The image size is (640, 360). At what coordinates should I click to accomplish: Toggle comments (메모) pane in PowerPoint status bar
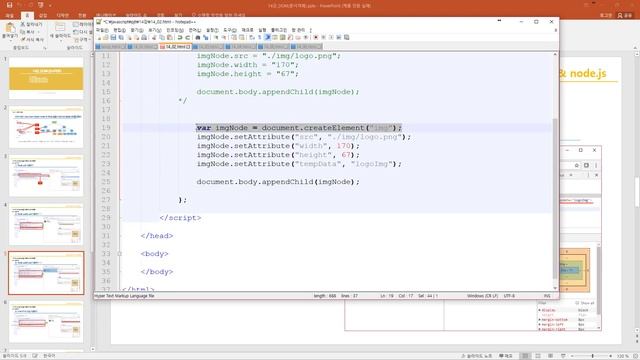506,356
